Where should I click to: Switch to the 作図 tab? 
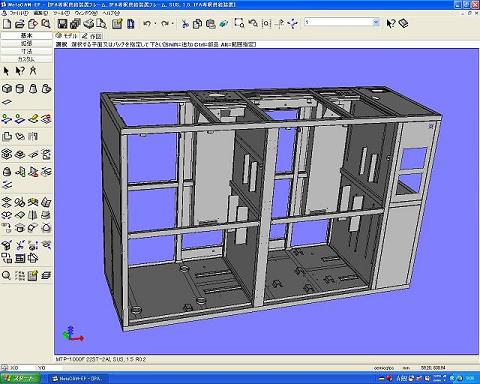[x=92, y=36]
